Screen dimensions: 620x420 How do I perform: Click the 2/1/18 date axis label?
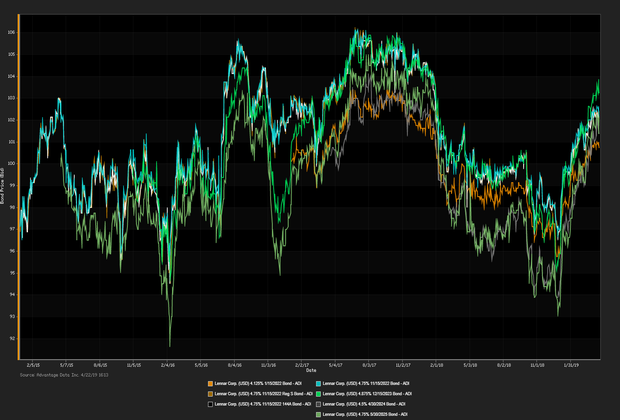437,365
